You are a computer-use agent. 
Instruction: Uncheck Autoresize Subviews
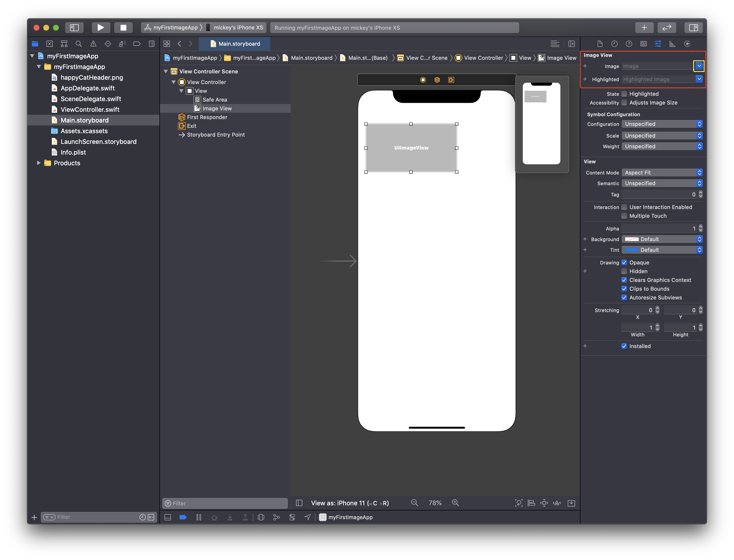click(x=624, y=297)
